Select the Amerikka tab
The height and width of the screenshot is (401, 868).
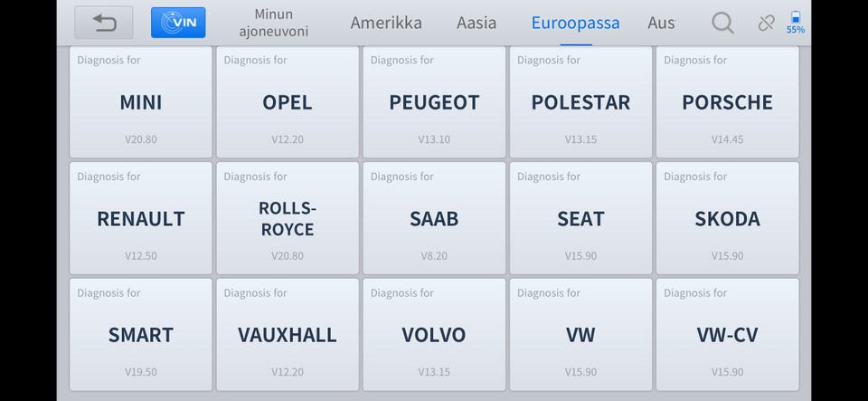386,23
